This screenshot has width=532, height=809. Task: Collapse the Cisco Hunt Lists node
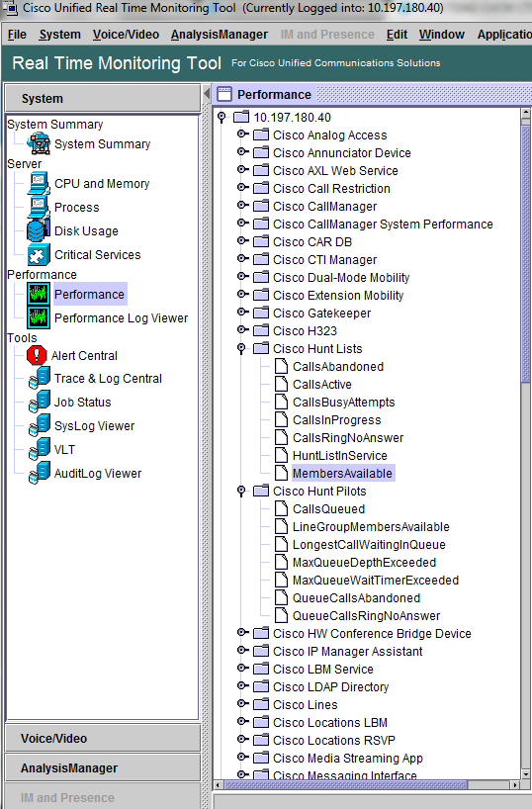[x=241, y=348]
